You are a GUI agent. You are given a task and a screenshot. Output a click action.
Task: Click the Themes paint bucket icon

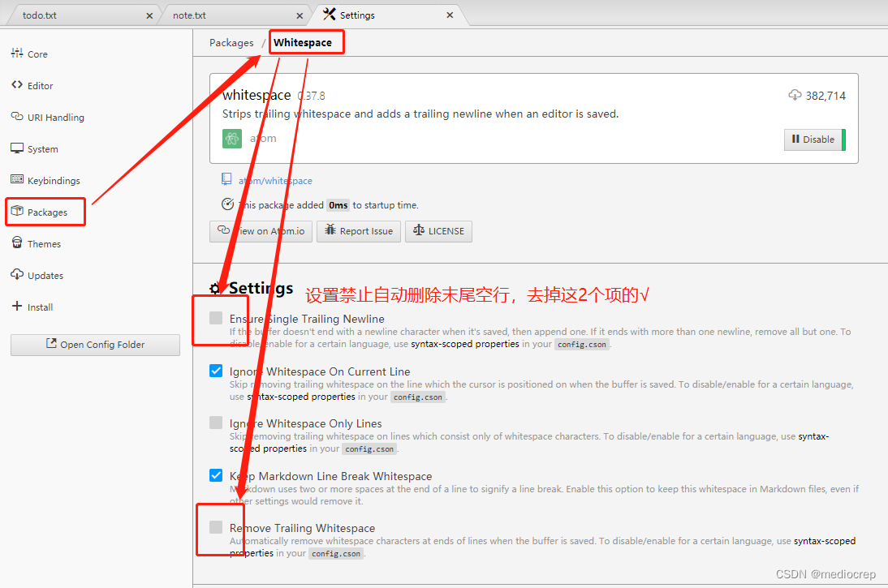[x=17, y=242]
